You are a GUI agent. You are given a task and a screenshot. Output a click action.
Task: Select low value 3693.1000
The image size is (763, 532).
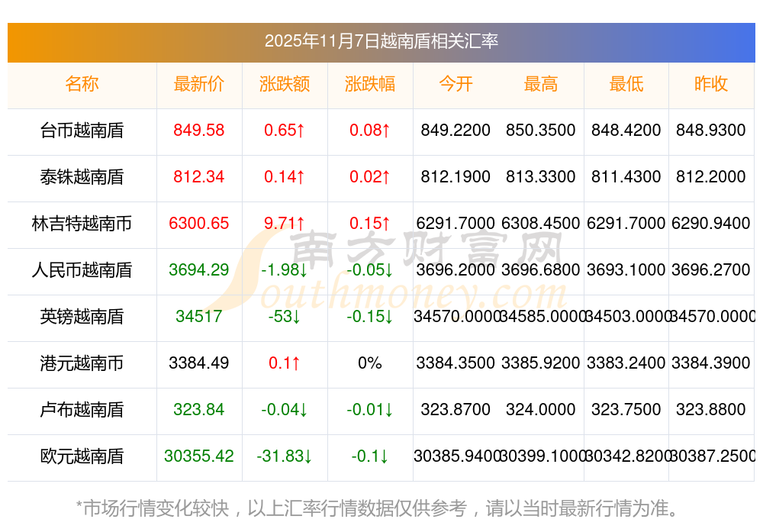point(626,269)
